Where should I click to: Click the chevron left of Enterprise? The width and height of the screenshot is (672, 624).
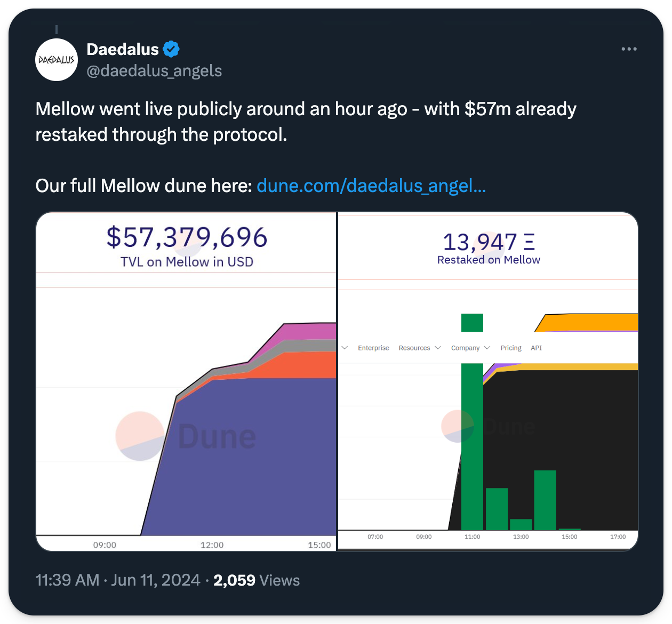(x=345, y=348)
